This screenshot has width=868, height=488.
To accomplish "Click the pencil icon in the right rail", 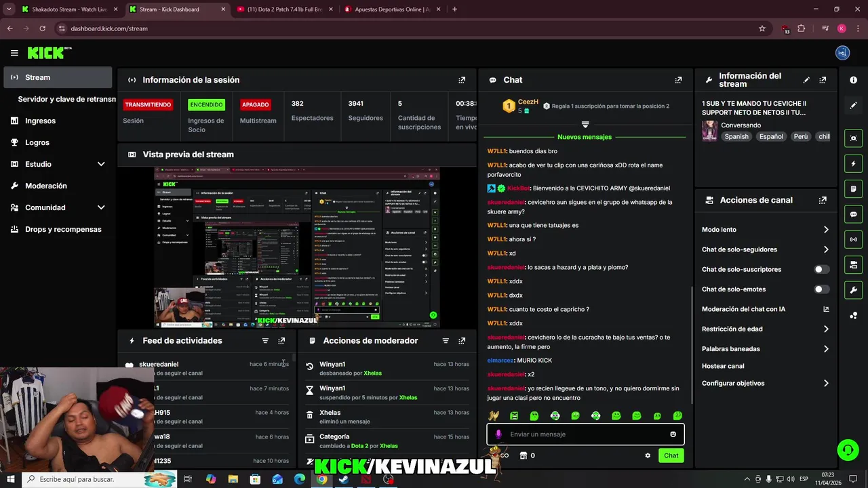I will (853, 105).
